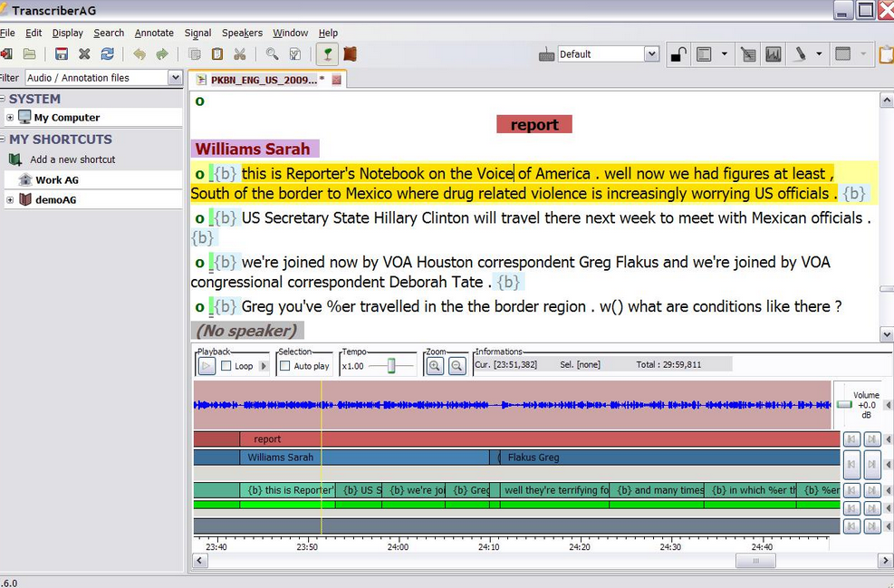The height and width of the screenshot is (588, 894).
Task: Click next-segment button on report track
Action: click(871, 439)
